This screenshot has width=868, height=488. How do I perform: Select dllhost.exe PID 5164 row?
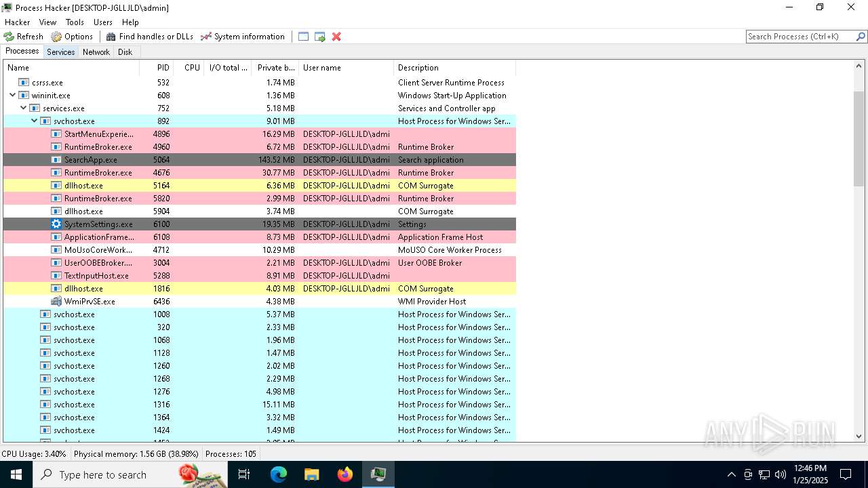coord(260,186)
